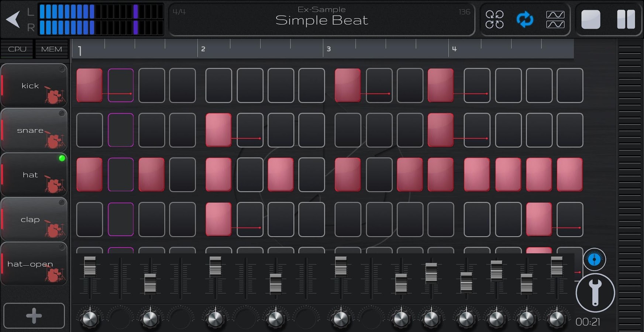
Task: Stop playback with the square button
Action: click(x=590, y=20)
